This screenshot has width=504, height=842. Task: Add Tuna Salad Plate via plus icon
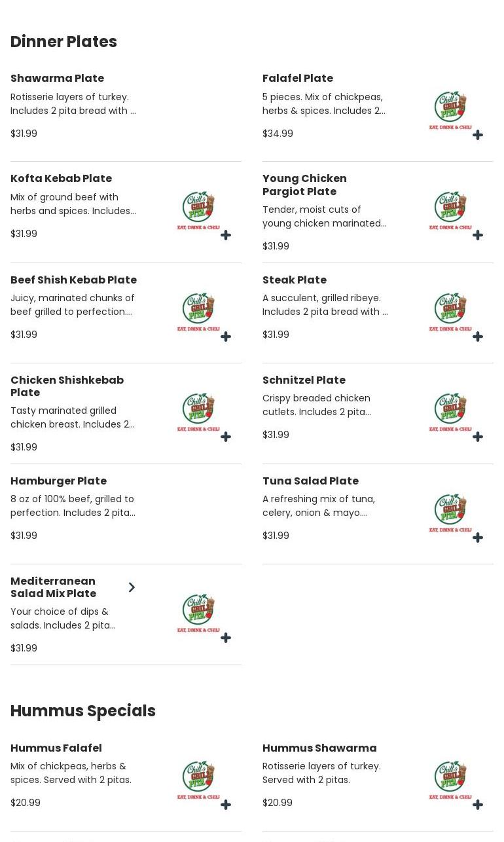(478, 538)
